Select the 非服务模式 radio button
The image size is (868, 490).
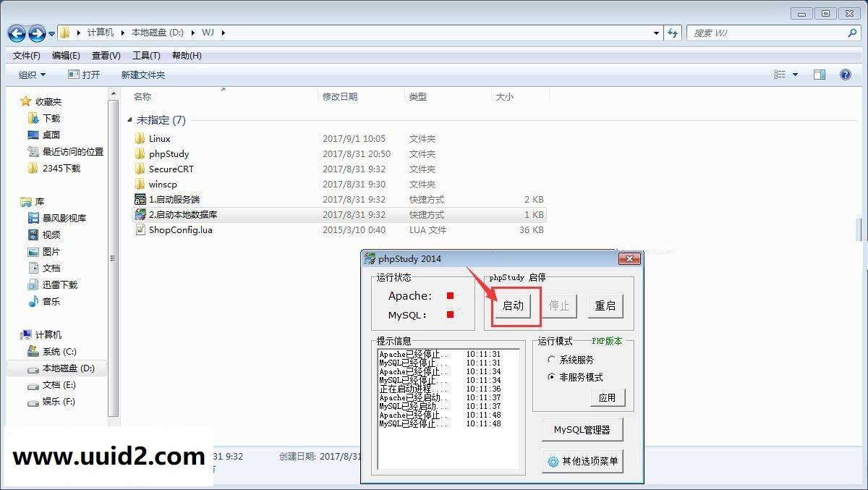[550, 376]
